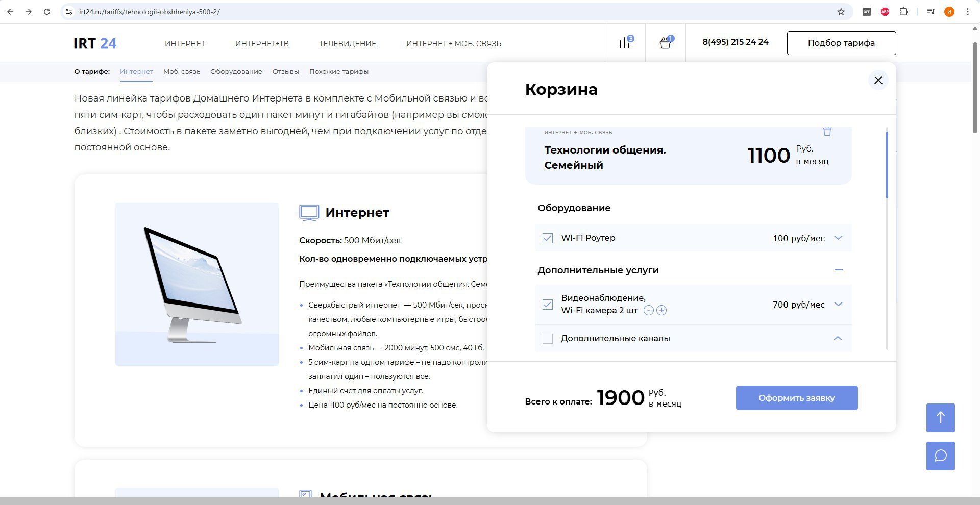The image size is (980, 505).
Task: Click the tariff name Технологии общения. Семейный
Action: 605,158
